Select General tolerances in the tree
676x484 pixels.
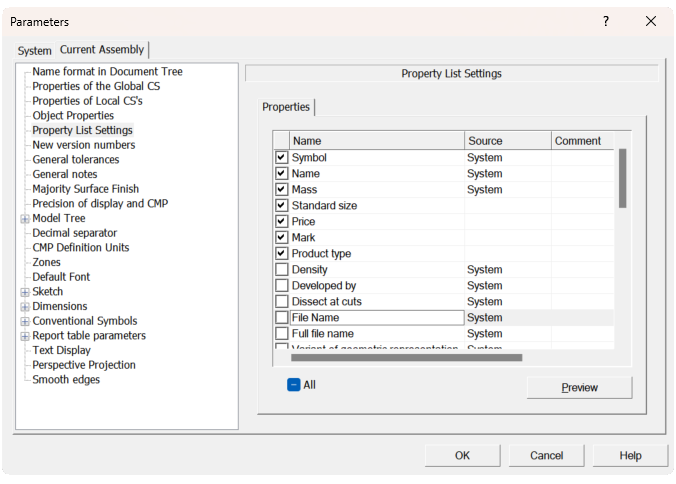coord(76,160)
